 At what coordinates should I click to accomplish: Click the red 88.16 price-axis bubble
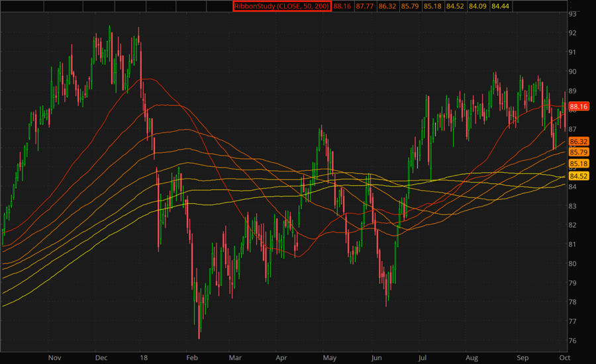click(x=579, y=107)
